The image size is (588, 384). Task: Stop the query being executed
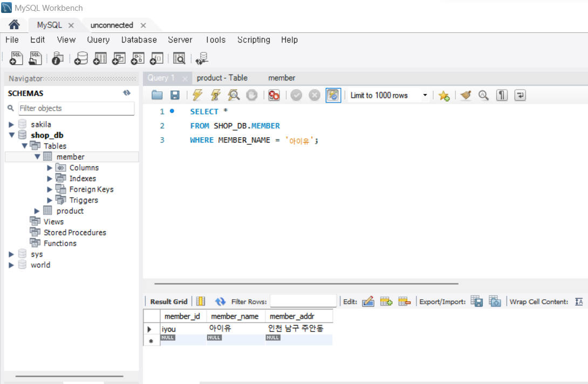tap(251, 96)
